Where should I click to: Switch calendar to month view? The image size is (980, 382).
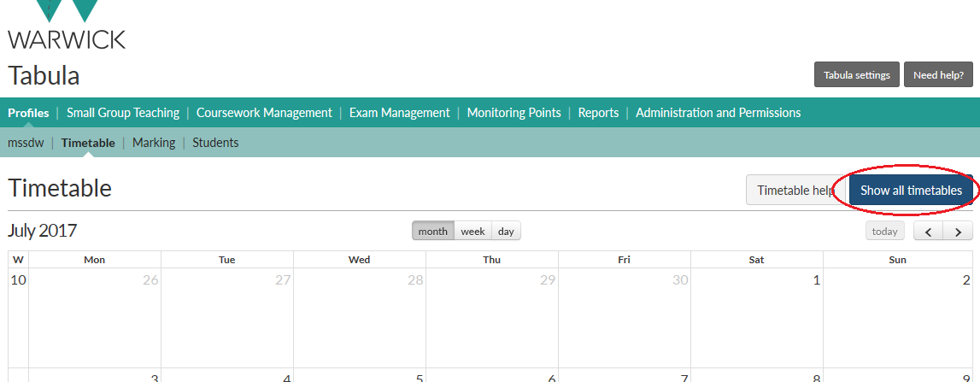(432, 232)
